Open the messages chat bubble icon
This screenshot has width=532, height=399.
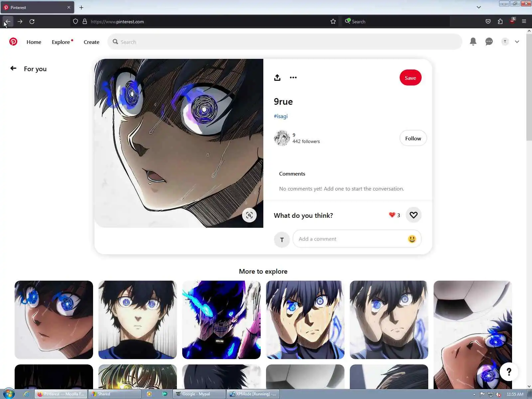(489, 42)
